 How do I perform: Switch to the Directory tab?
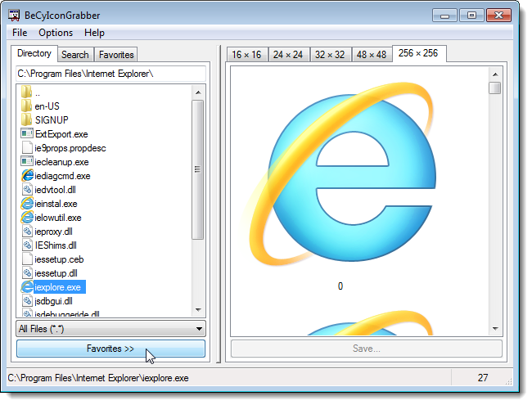pos(34,54)
